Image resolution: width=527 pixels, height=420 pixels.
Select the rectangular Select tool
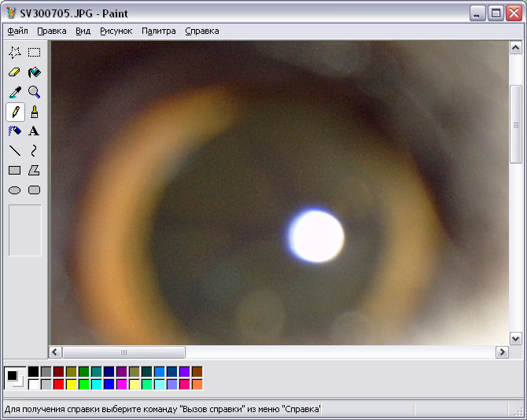click(x=34, y=53)
